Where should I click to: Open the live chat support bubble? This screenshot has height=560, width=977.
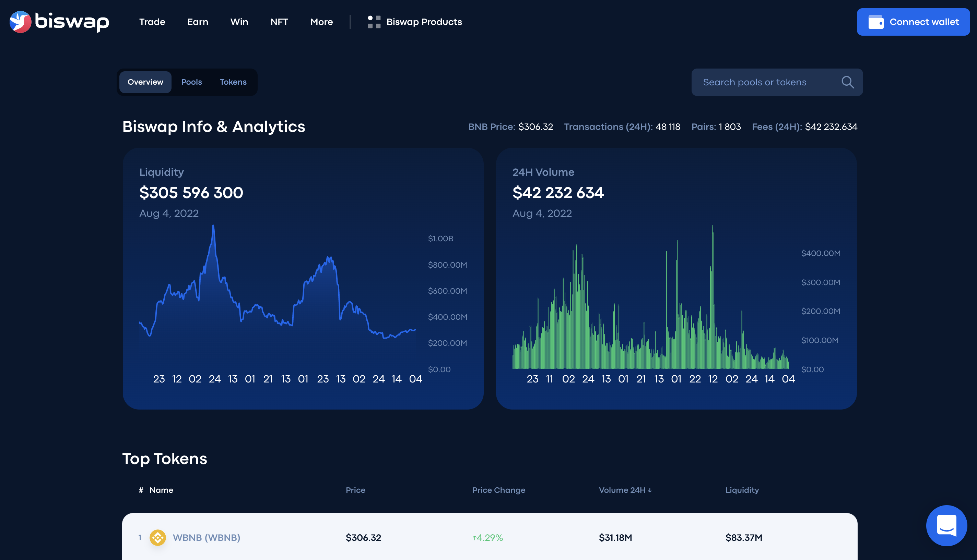pyautogui.click(x=946, y=525)
